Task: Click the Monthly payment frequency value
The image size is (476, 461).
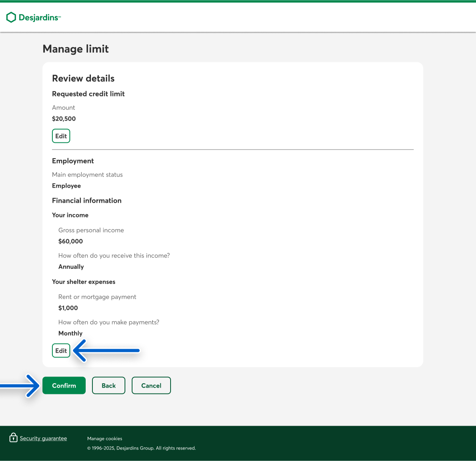Action: tap(71, 333)
